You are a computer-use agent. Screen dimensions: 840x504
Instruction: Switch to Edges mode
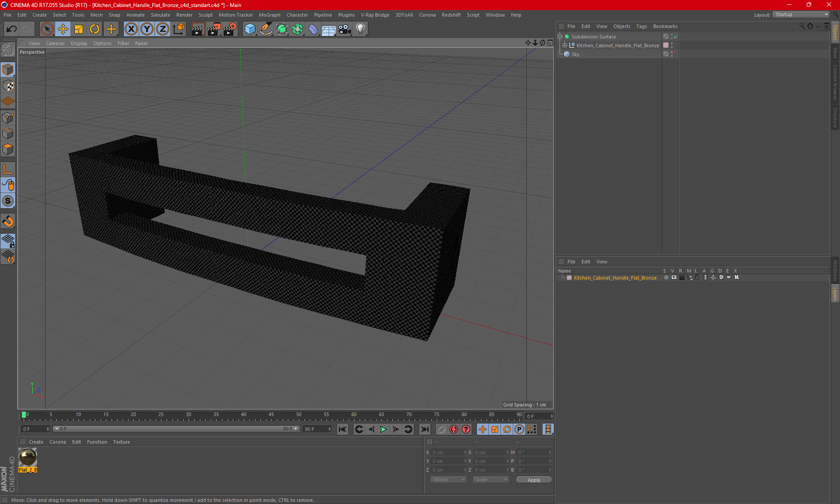coord(8,133)
